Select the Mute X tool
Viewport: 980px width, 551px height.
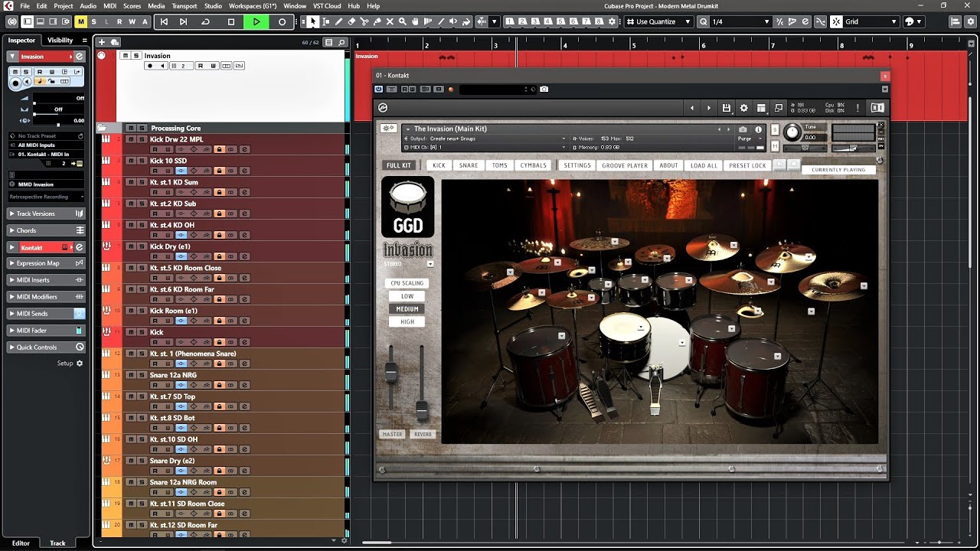point(390,21)
